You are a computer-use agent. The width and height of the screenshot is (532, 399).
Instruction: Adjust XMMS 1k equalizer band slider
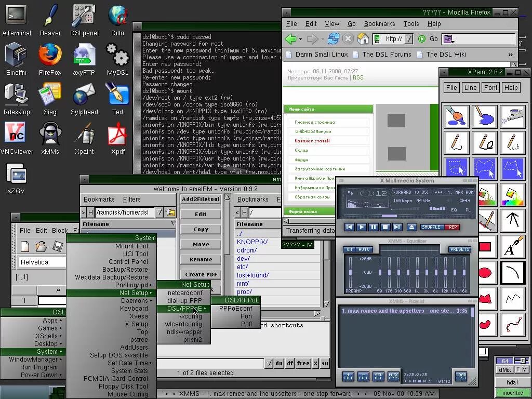417,272
